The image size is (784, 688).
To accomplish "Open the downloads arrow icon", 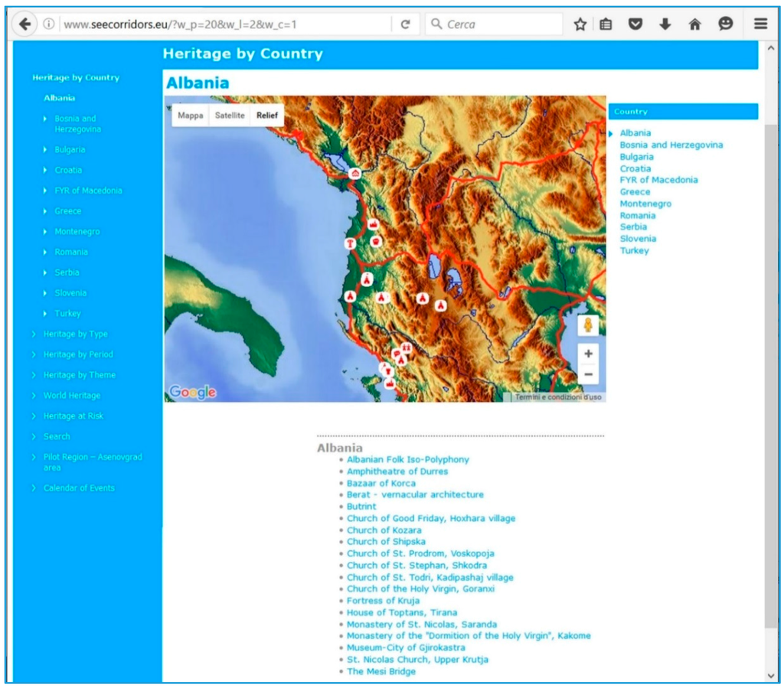I will [665, 24].
